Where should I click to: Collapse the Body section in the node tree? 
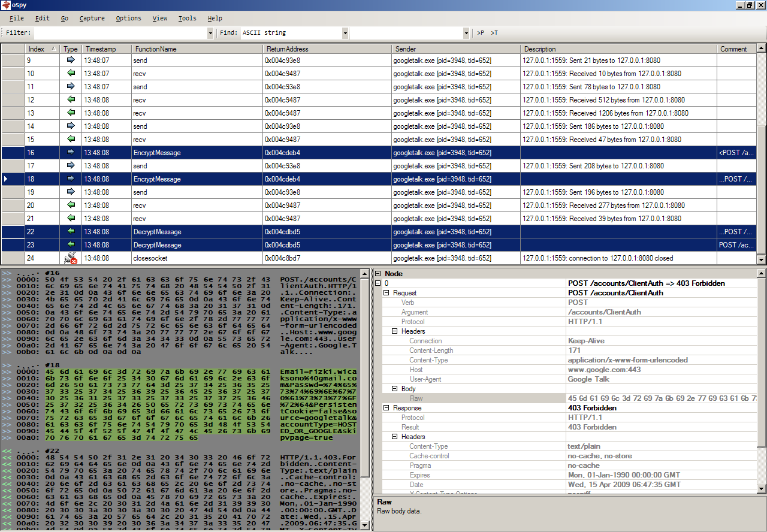(395, 389)
